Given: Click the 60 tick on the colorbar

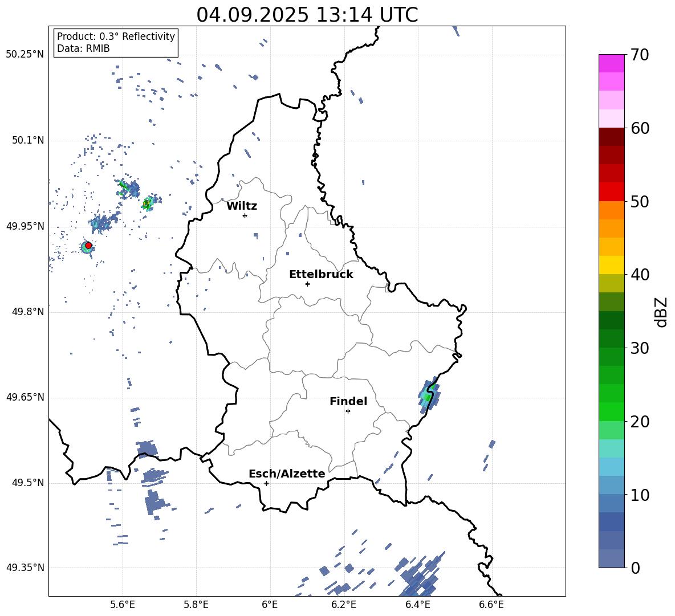Looking at the screenshot, I should tap(640, 128).
